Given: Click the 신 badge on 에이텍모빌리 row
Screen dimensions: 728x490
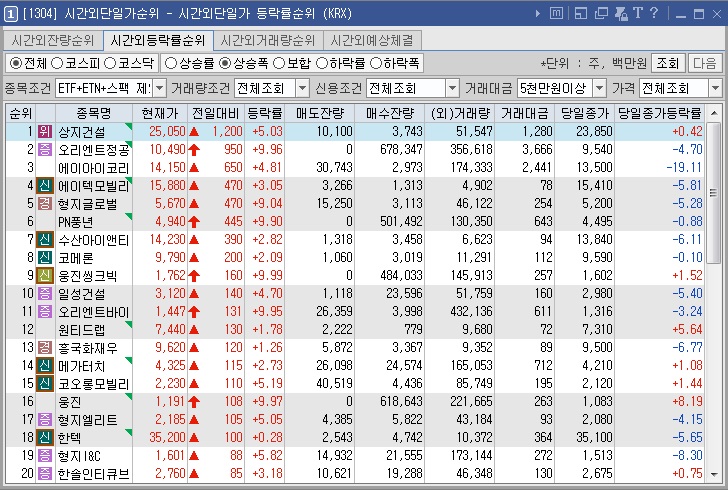Looking at the screenshot, I should [x=45, y=186].
